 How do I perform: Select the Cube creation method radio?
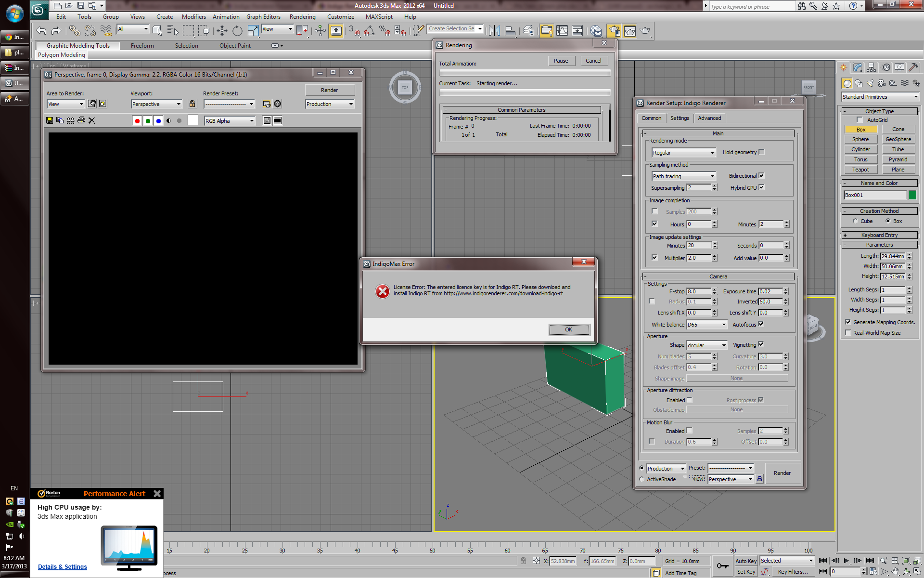point(855,221)
